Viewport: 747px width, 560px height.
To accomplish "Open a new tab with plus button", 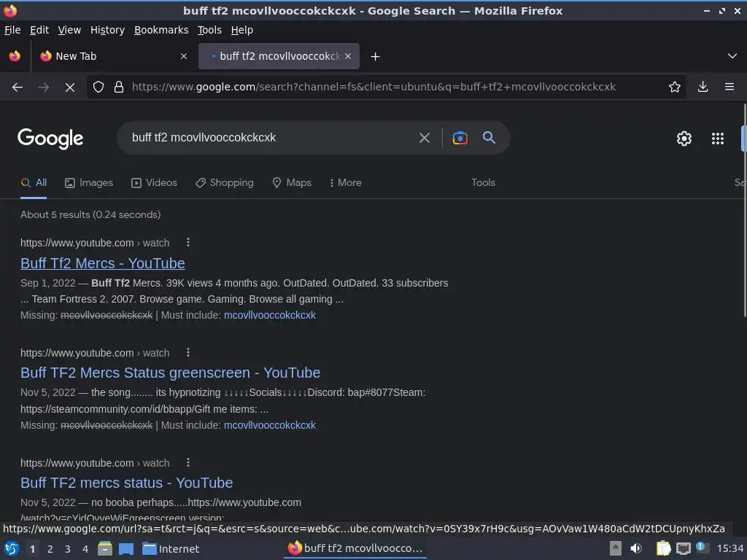I will point(376,57).
